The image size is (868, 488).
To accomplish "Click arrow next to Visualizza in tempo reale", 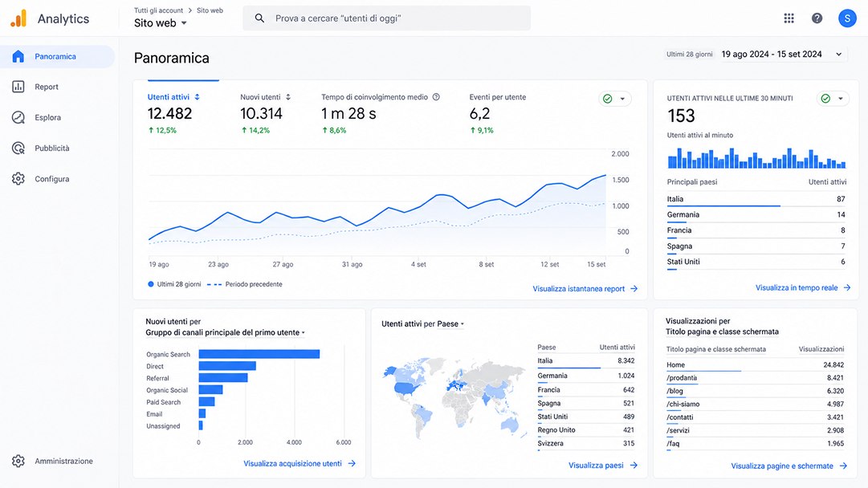I will point(847,287).
